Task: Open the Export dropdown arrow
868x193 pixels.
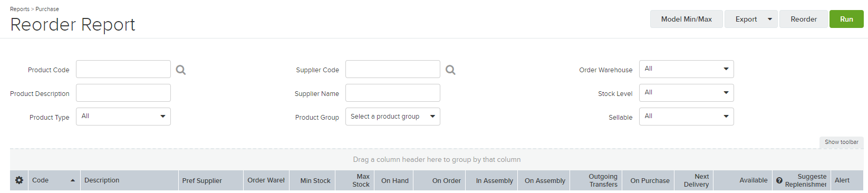Action: point(770,19)
